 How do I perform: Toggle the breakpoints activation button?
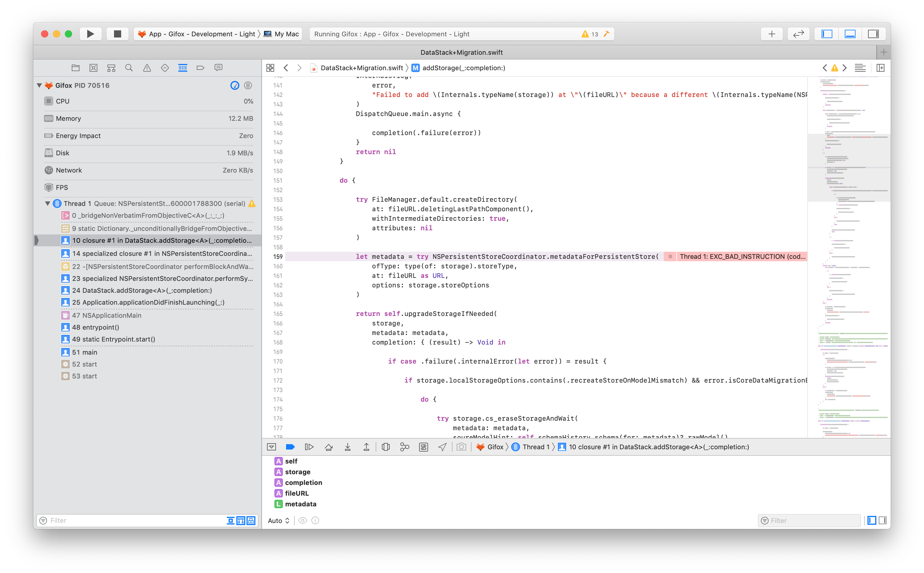pyautogui.click(x=291, y=447)
